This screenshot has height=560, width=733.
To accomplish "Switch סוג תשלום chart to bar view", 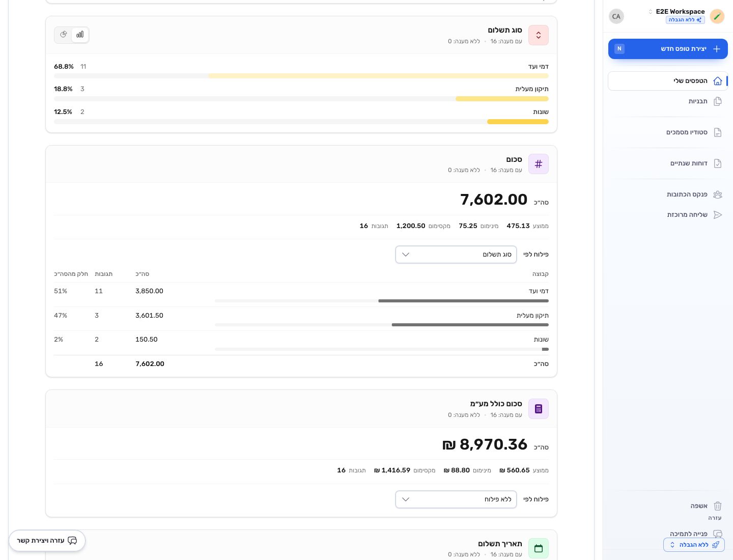I will (x=80, y=35).
